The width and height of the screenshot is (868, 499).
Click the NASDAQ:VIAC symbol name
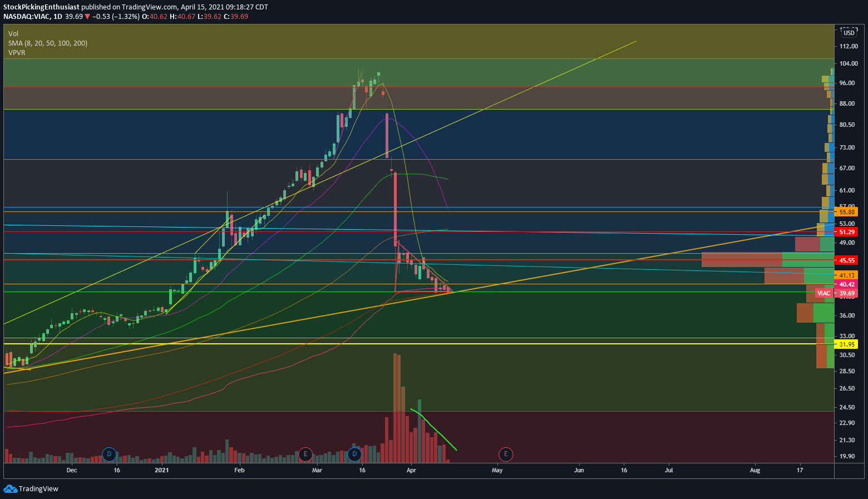tap(26, 16)
